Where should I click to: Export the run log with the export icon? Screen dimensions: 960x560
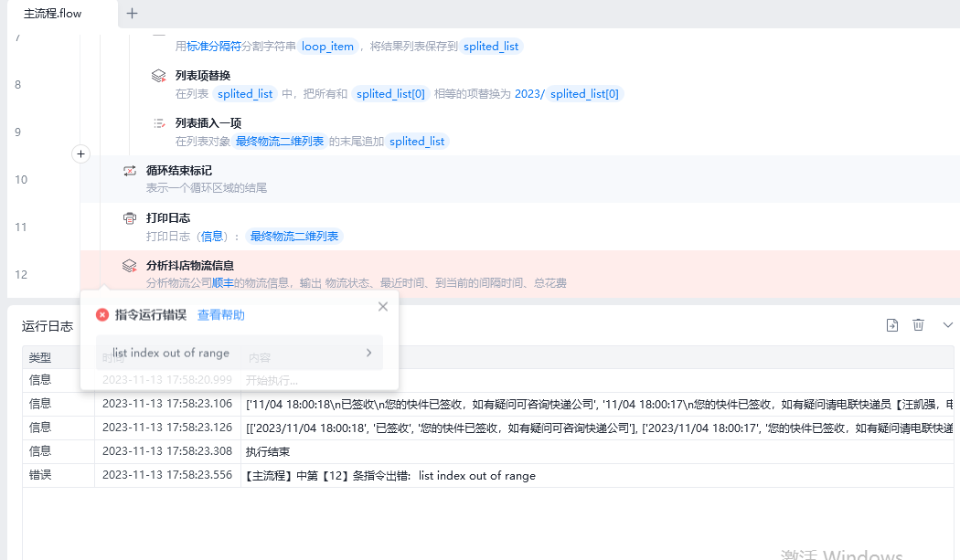click(892, 325)
